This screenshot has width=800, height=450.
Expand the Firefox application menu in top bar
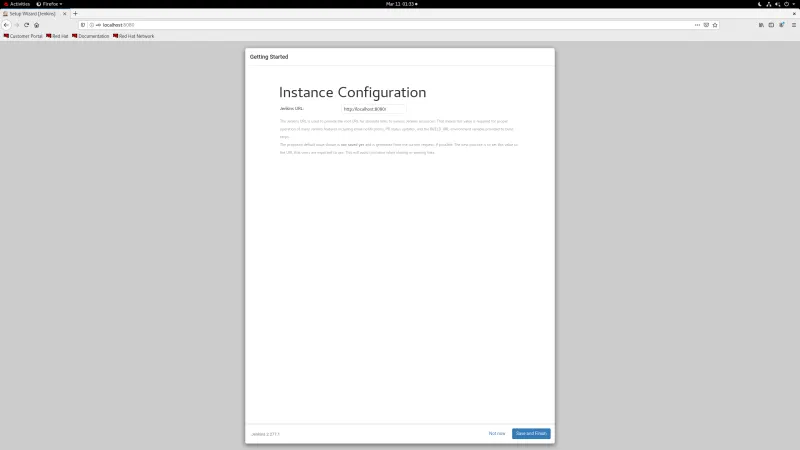tap(51, 4)
